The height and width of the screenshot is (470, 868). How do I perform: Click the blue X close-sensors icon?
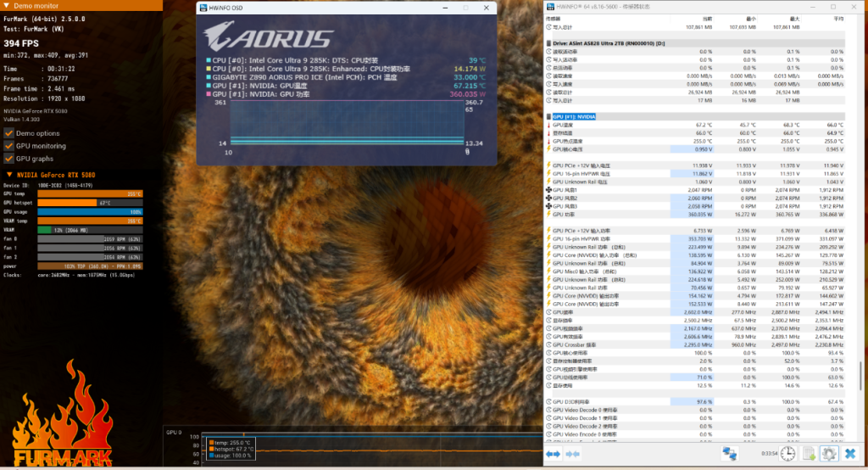click(x=849, y=454)
